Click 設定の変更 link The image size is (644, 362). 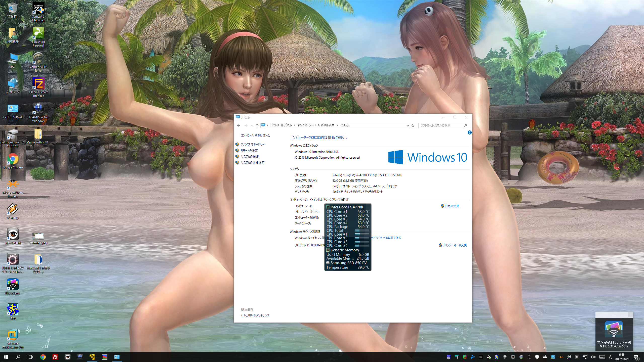coord(452,206)
